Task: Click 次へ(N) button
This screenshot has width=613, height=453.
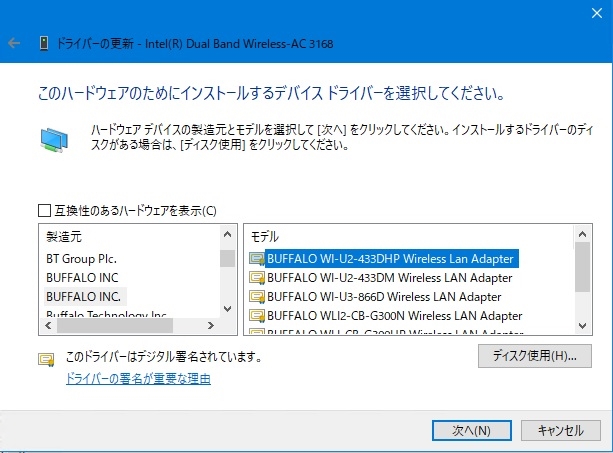Action: pos(472,430)
